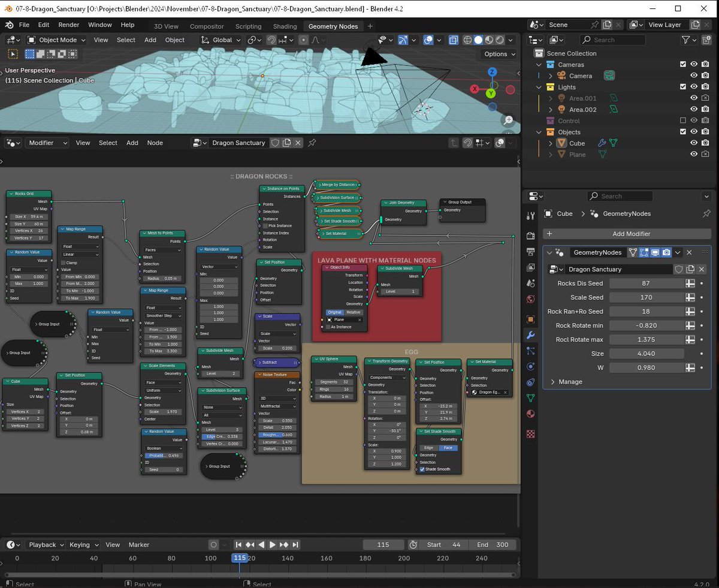Select rendered viewport shading
Screen dimensions: 719x588
pos(500,40)
